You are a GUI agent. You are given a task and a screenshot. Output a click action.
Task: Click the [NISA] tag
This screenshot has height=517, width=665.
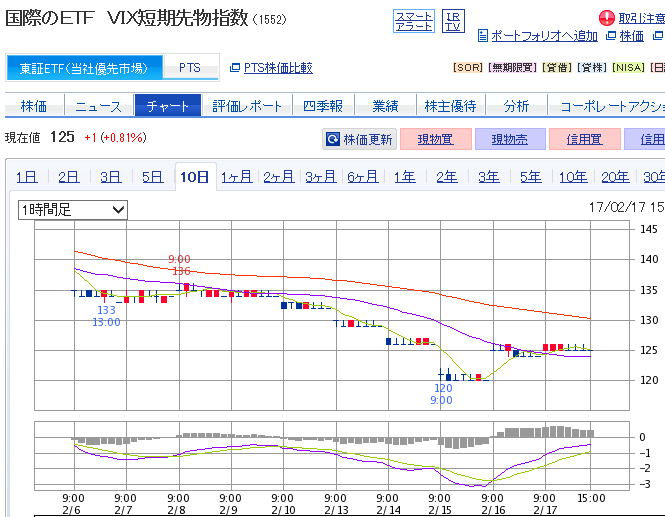[629, 67]
